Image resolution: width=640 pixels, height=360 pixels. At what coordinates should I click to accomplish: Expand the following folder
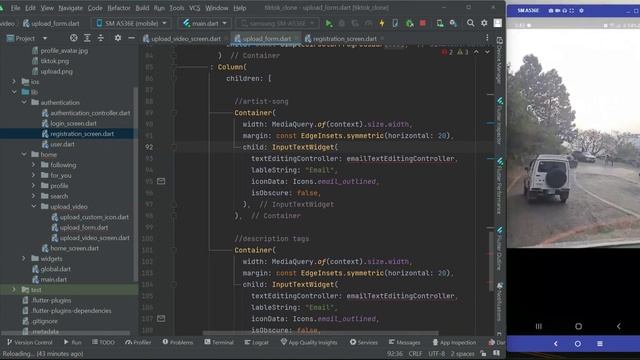tap(33, 165)
